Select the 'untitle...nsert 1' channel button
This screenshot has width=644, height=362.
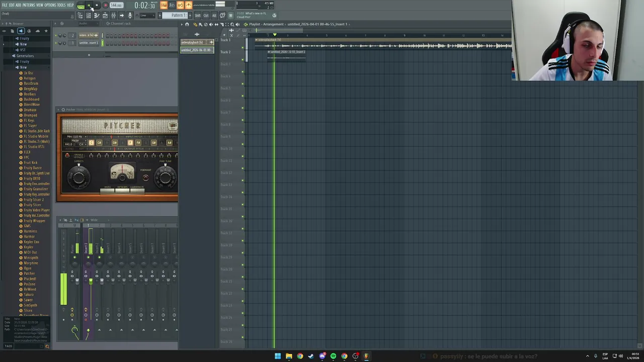click(89, 43)
